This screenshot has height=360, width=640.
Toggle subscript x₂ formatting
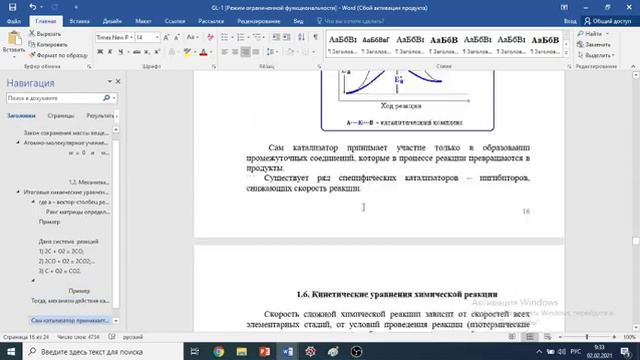coord(147,52)
